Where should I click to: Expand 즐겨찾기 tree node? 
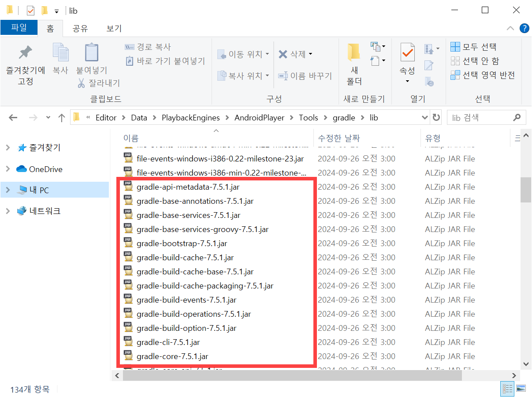[x=8, y=148]
